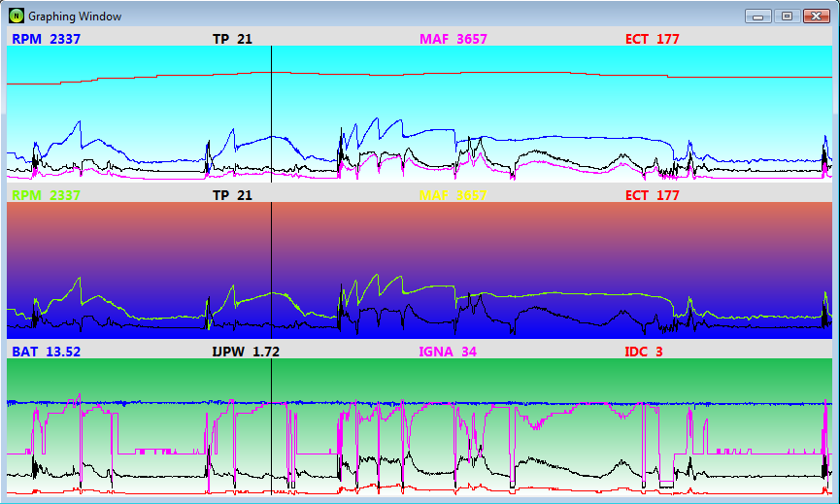
Task: Select magenta MAF 3657 label in top graph
Action: [x=453, y=39]
